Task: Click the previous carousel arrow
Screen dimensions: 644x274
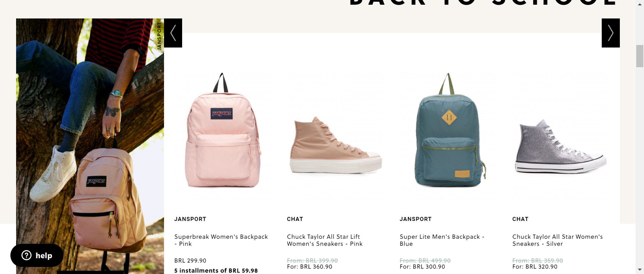Action: point(173,33)
